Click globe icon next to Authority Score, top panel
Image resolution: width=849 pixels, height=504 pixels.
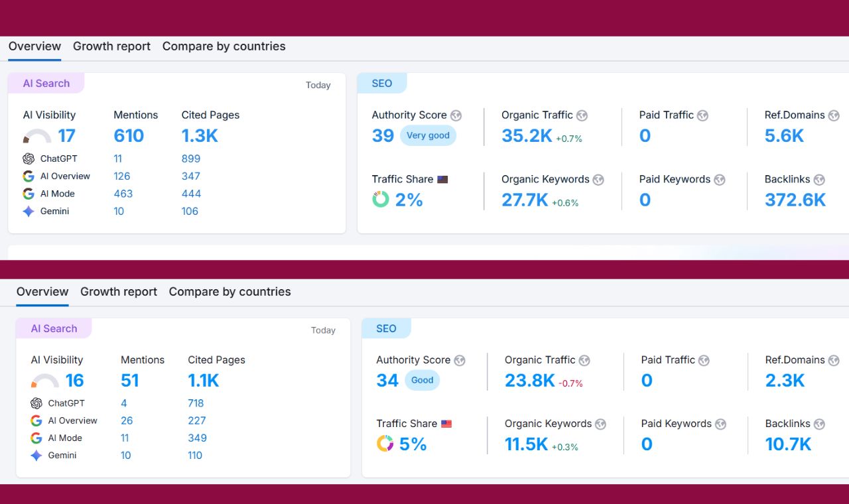pos(456,115)
